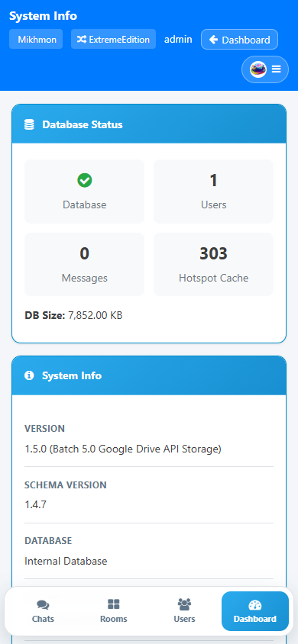298x644 pixels.
Task: Click the 'SCHEMA VERSION' label
Action: point(66,485)
